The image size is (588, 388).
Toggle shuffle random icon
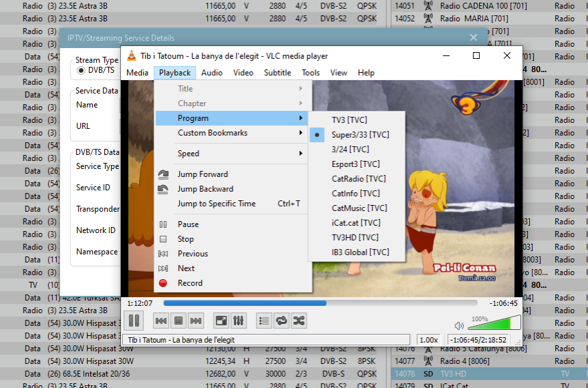pos(299,321)
